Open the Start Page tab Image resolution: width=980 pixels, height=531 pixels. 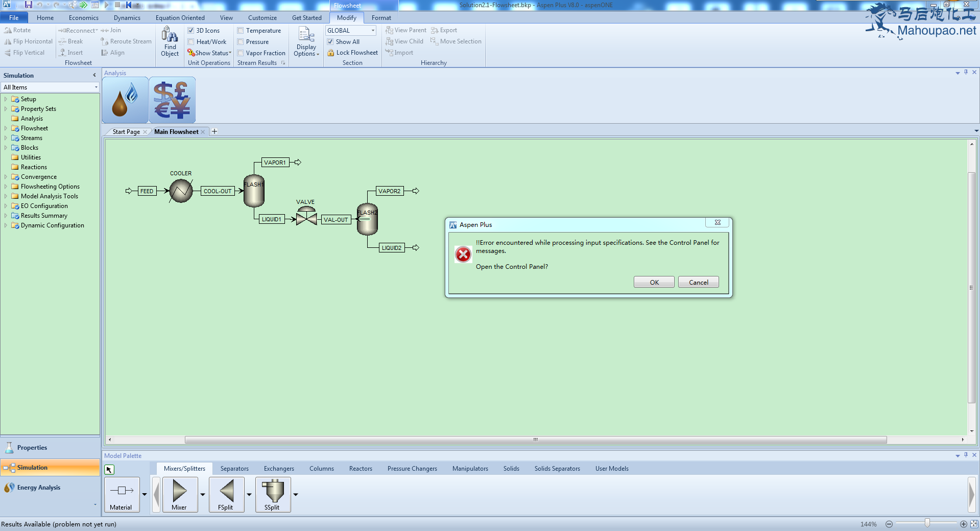[x=126, y=132]
